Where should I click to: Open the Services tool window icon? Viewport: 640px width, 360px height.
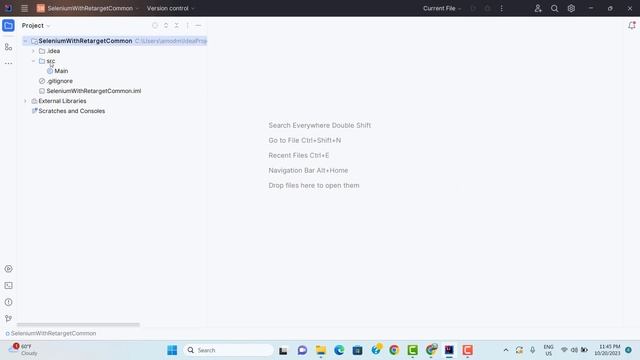[8, 269]
